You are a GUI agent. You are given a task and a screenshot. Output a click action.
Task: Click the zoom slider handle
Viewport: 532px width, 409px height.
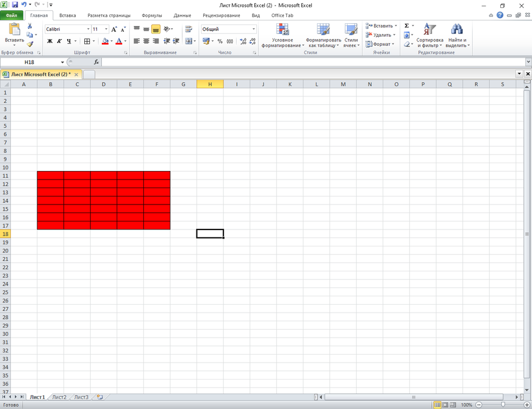pyautogui.click(x=503, y=405)
